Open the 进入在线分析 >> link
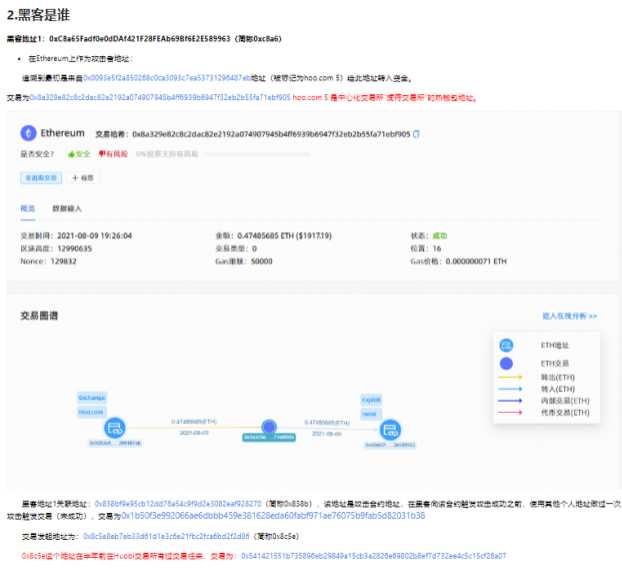This screenshot has height=568, width=622. (569, 315)
